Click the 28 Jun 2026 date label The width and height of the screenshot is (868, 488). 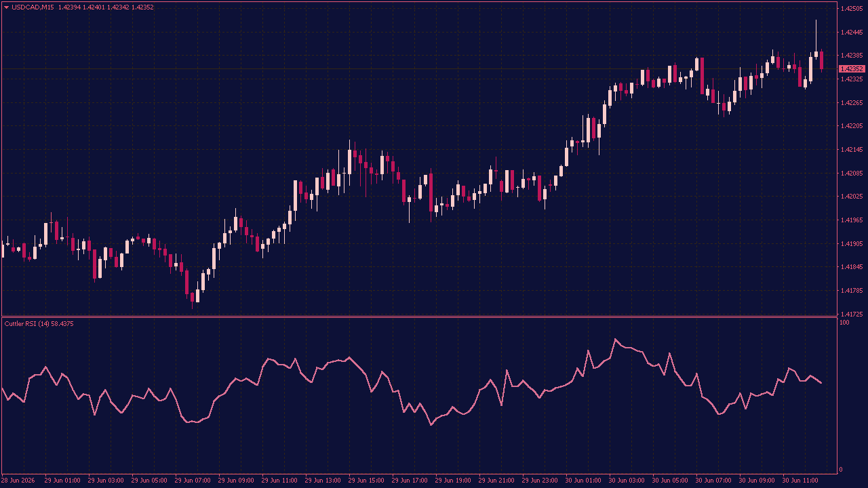pyautogui.click(x=19, y=481)
